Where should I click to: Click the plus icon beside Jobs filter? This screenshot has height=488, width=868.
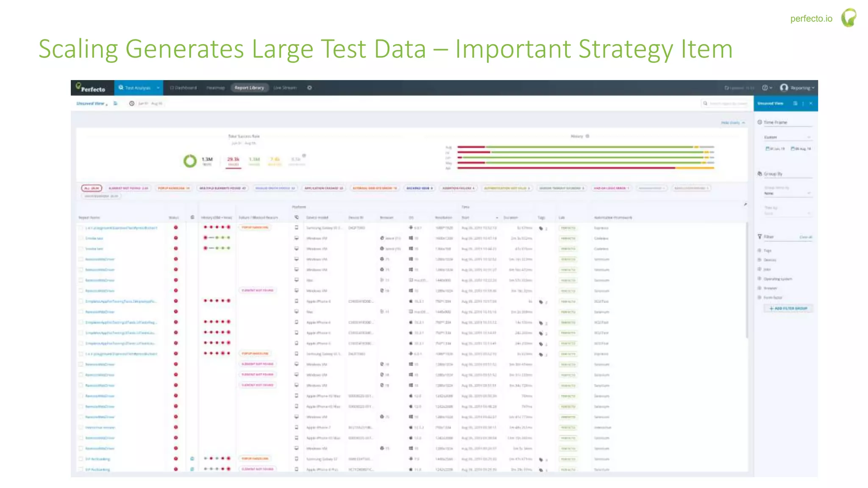759,269
